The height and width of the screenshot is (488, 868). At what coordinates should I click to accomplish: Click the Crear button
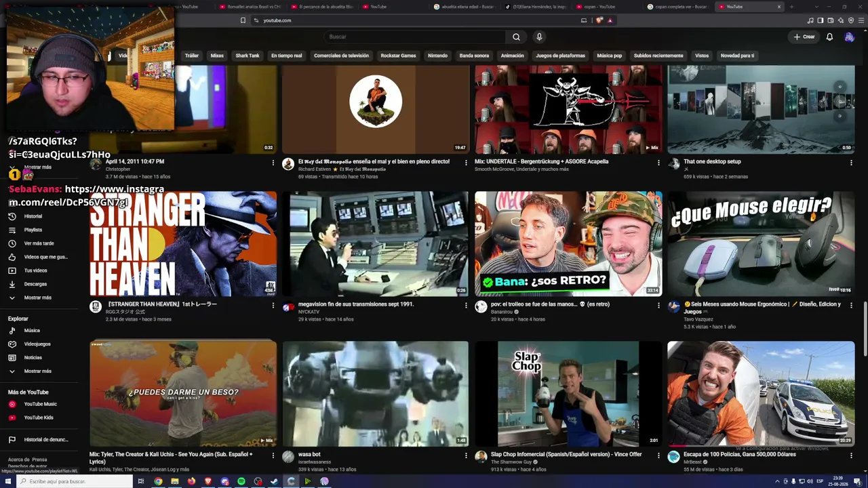804,37
